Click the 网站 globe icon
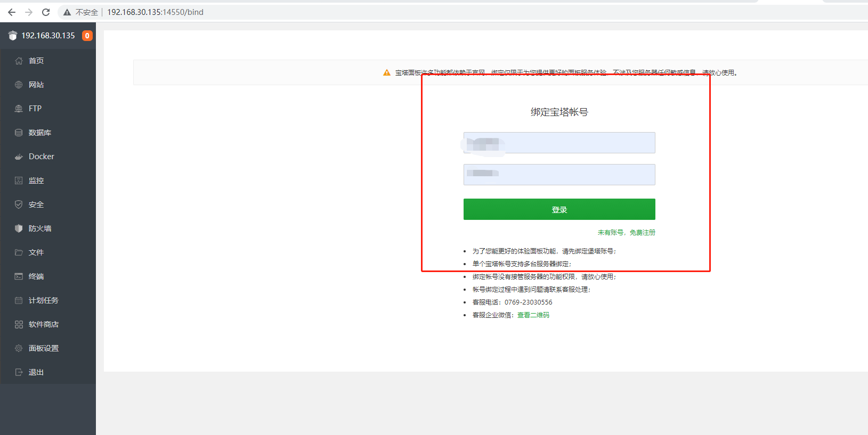This screenshot has width=868, height=435. (x=19, y=85)
